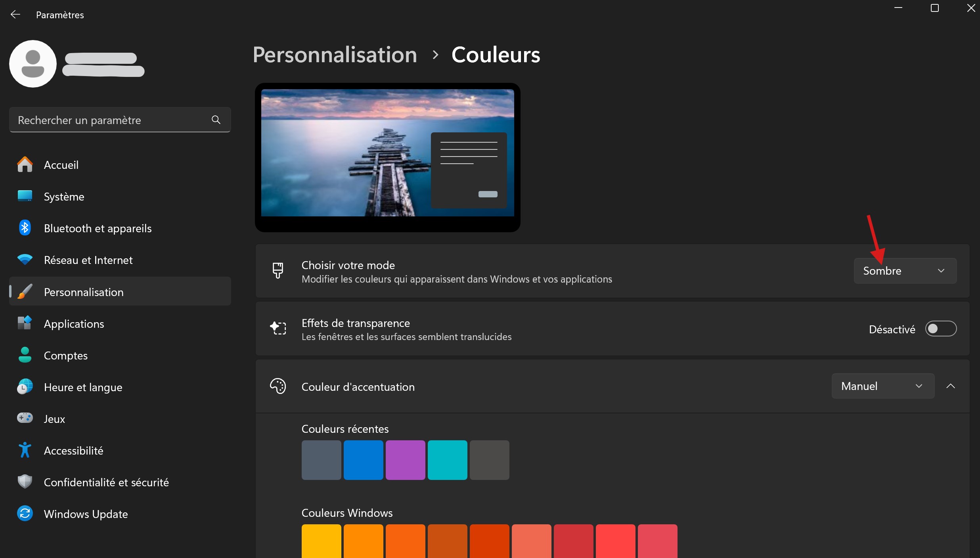Select the slate gray recent color
Image resolution: width=980 pixels, height=558 pixels.
click(322, 460)
